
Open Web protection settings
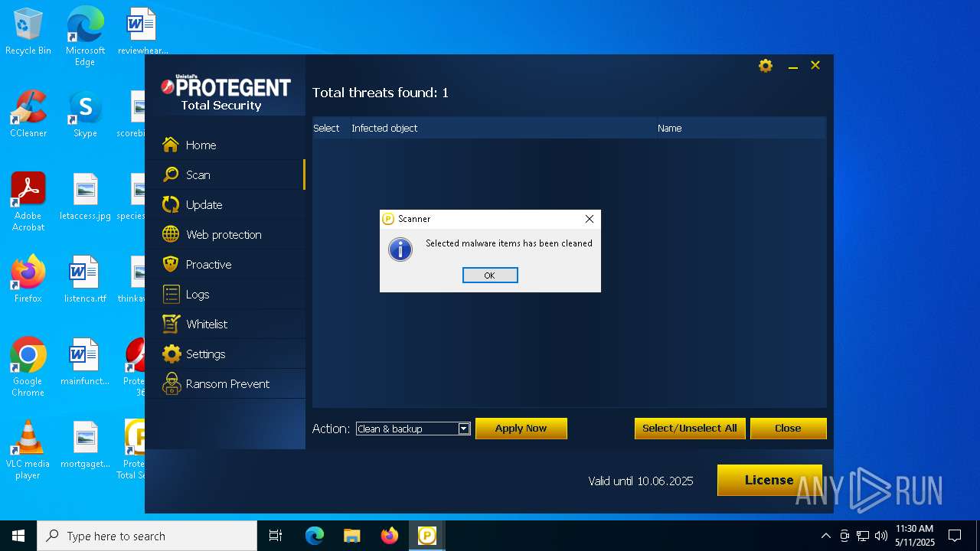tap(225, 234)
